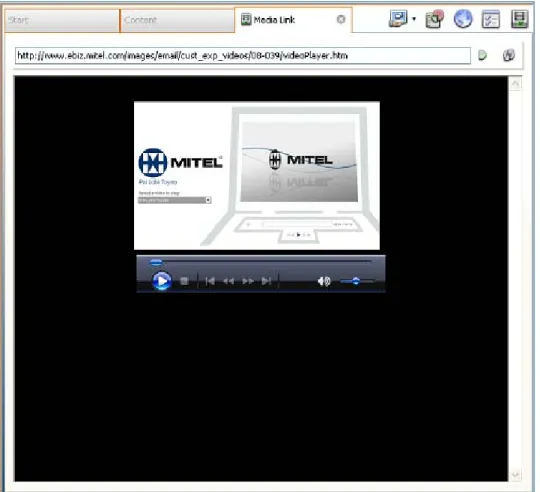Click the media URL address field
The image size is (540, 492).
point(243,56)
